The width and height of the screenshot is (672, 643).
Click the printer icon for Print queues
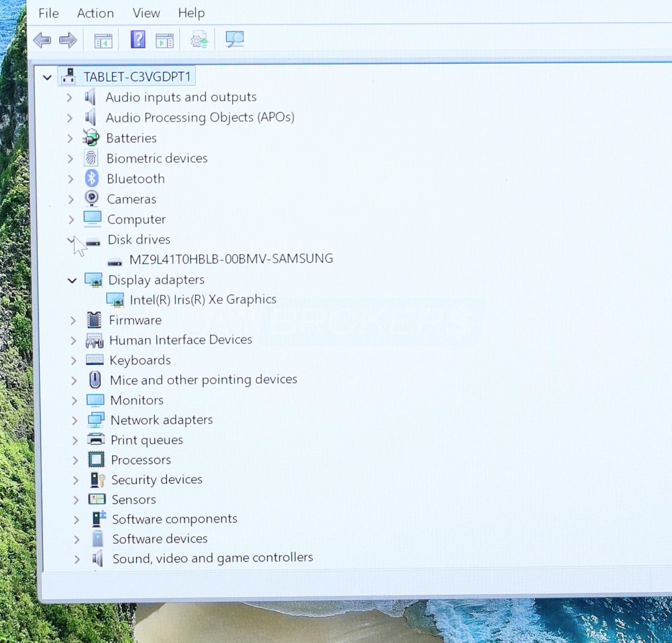(96, 439)
